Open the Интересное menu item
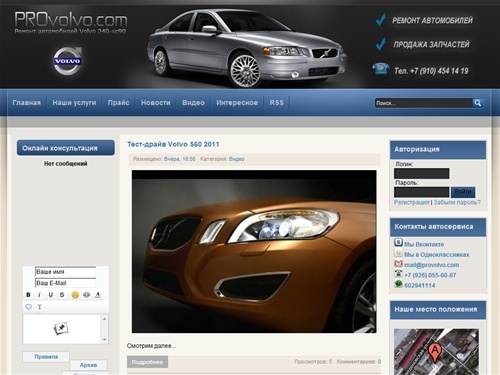 [237, 103]
